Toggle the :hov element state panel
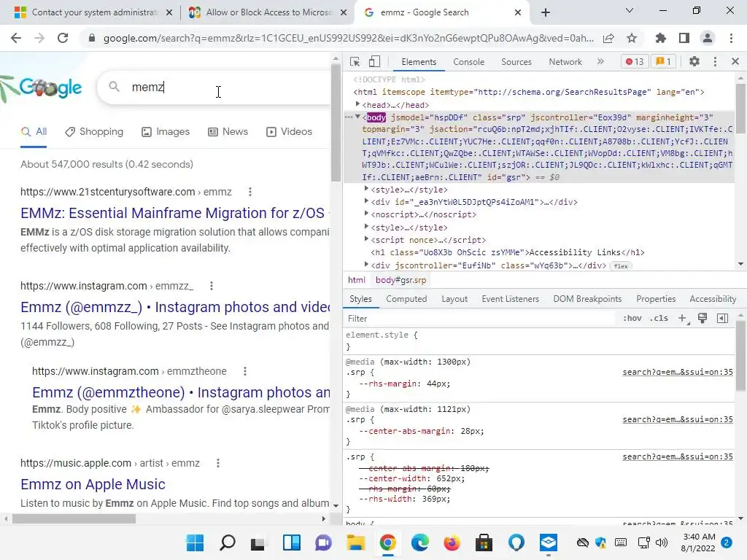This screenshot has height=560, width=747. point(632,318)
